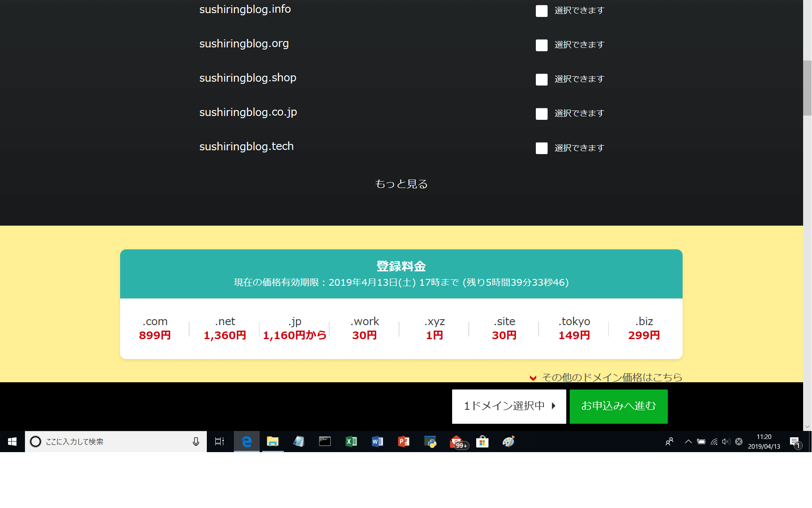Click もっと見る to show more domains
812x508 pixels.
[x=401, y=184]
